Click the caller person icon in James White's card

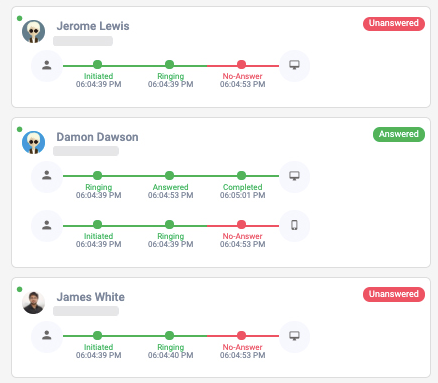pos(47,336)
